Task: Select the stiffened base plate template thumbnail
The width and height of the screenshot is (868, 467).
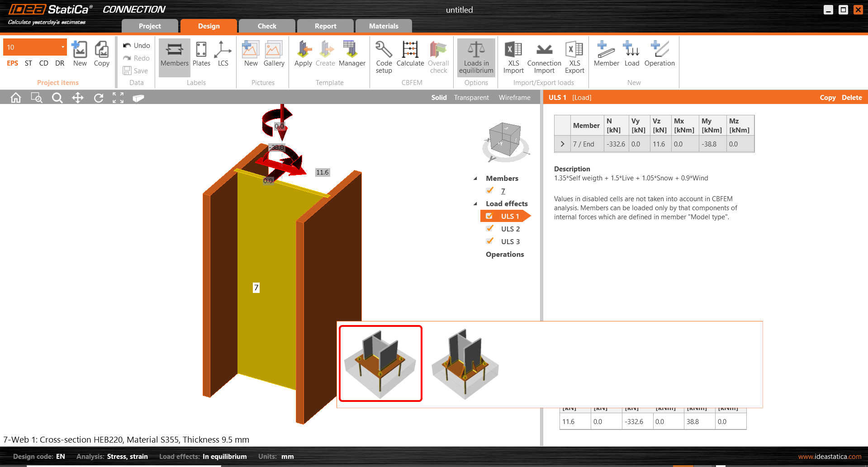Action: pyautogui.click(x=465, y=363)
